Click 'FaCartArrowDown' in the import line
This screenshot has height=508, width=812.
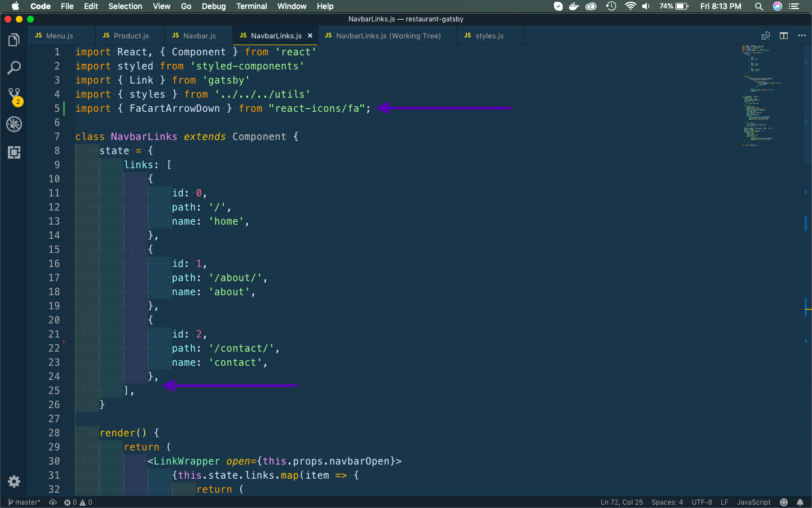click(x=175, y=108)
